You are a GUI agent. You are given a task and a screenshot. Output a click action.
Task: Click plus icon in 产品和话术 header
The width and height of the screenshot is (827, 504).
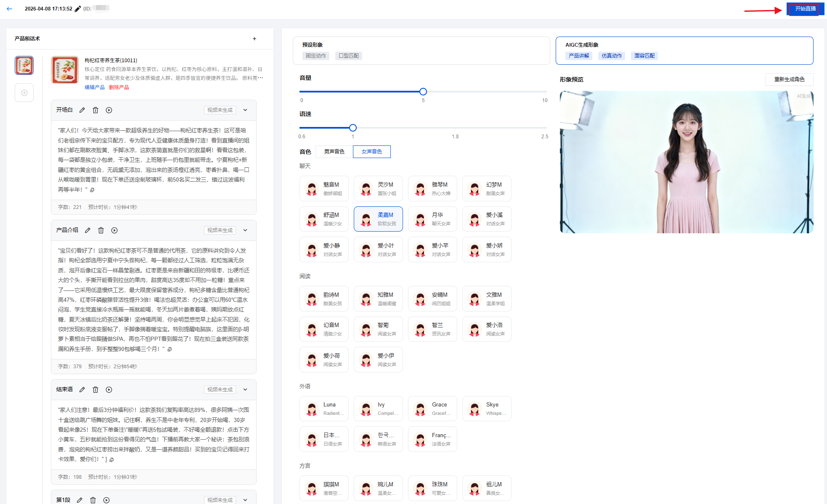tap(254, 39)
